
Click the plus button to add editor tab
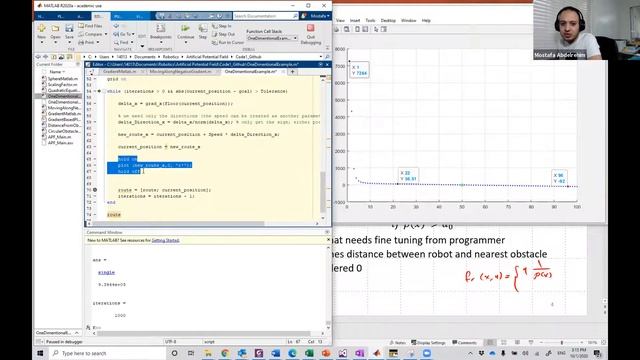coord(292,72)
